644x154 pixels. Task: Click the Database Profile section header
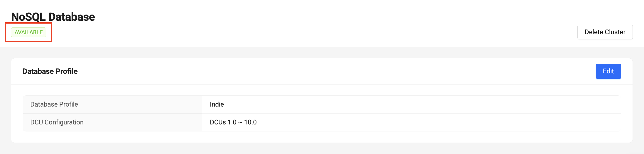[50, 71]
